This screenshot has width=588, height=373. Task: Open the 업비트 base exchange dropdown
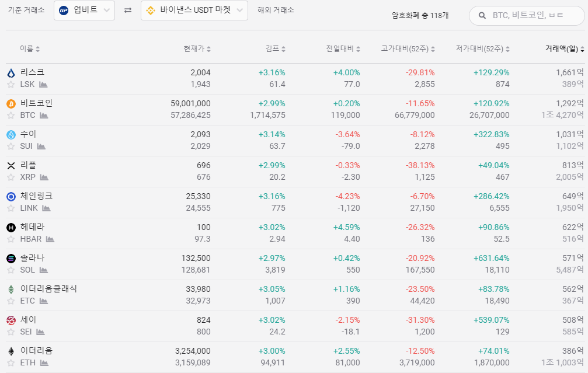pos(84,10)
